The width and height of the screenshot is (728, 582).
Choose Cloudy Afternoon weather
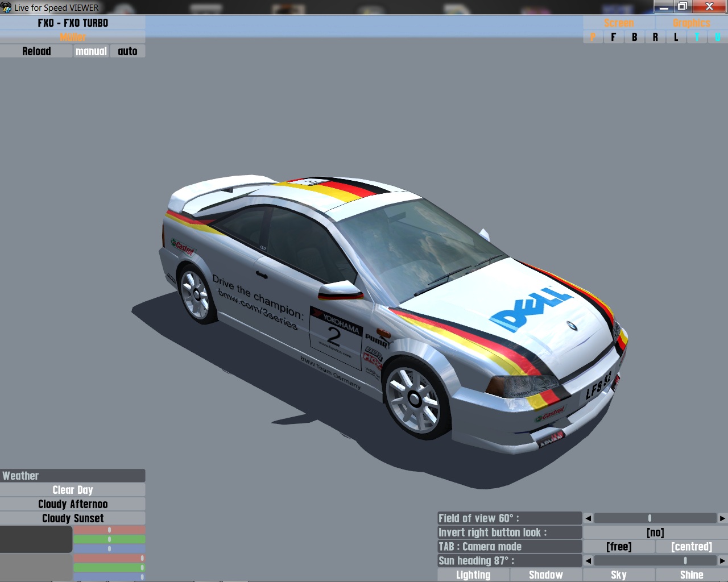(73, 504)
